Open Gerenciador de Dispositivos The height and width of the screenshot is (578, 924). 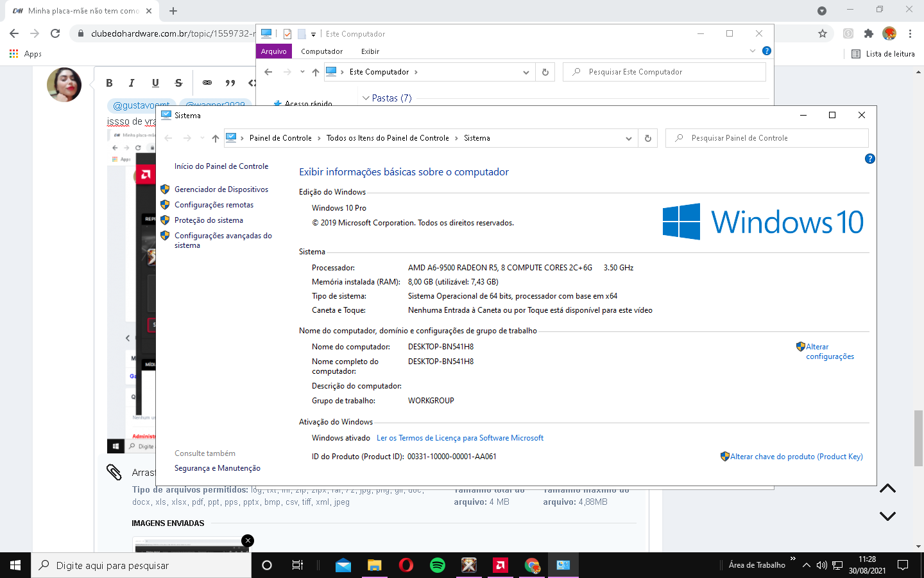pos(221,189)
